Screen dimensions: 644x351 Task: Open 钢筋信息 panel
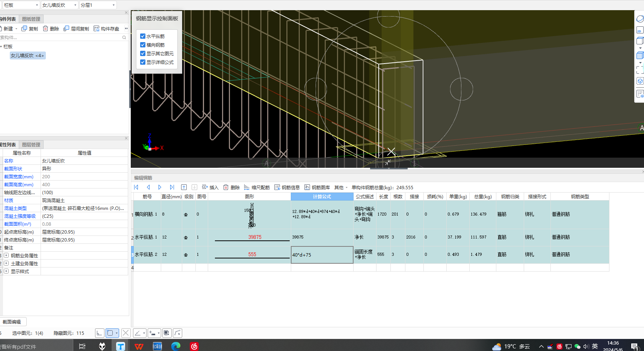coord(287,187)
